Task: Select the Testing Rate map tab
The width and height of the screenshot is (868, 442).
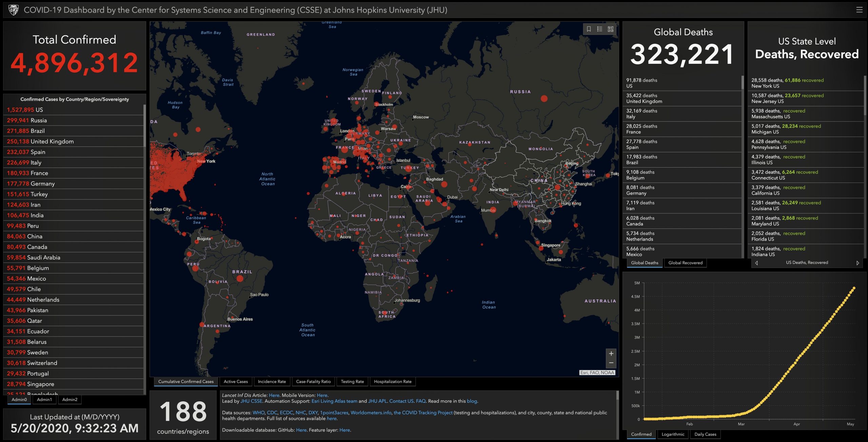Action: [352, 382]
